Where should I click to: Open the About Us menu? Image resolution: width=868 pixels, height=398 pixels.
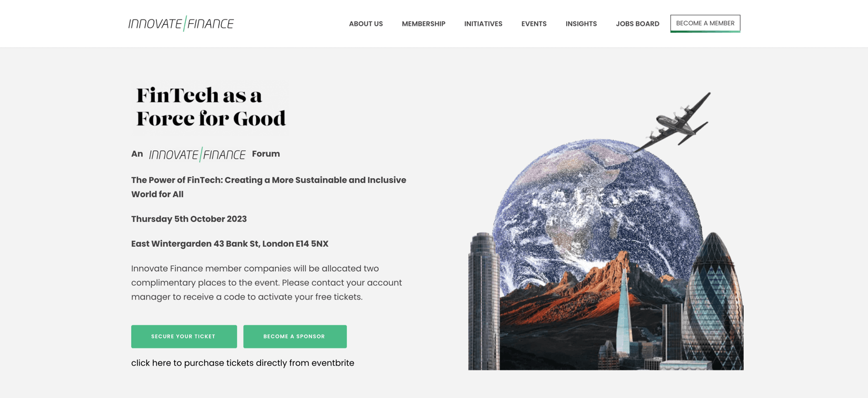pyautogui.click(x=366, y=24)
